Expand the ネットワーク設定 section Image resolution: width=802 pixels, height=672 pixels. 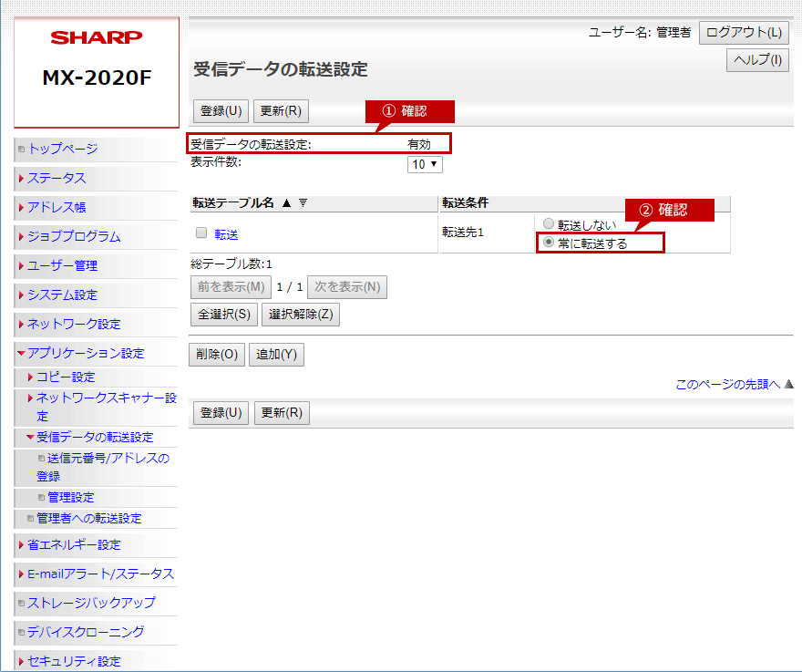73,324
